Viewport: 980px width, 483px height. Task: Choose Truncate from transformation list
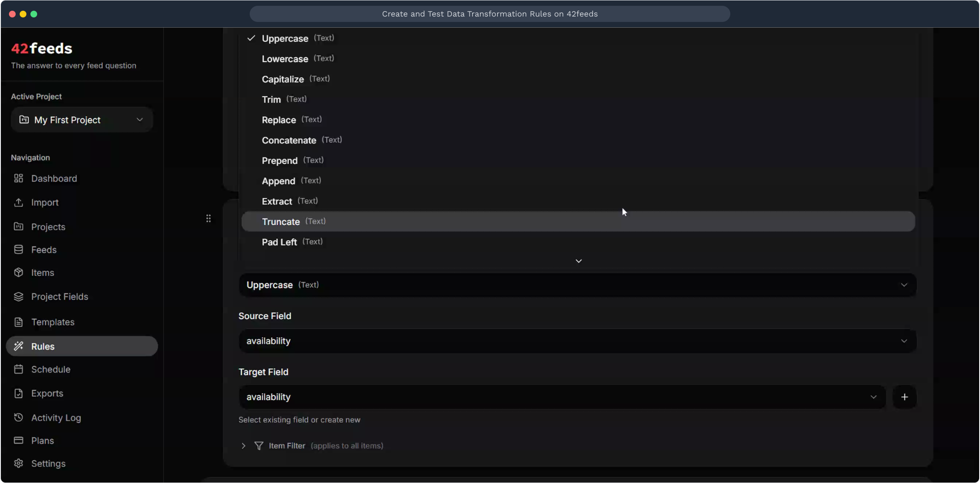(281, 222)
